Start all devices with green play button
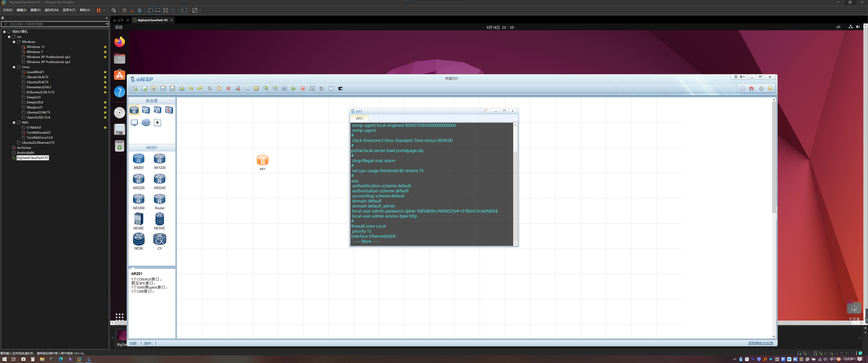Screen dimensions: 868x363 click(293, 88)
